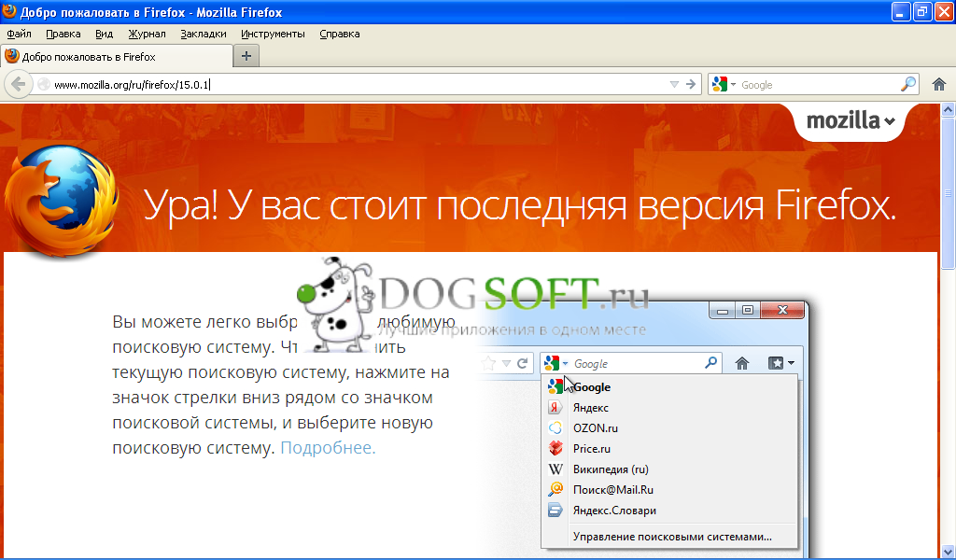Go back with the browser's back arrow
Viewport: 956px width, 560px height.
[x=19, y=84]
